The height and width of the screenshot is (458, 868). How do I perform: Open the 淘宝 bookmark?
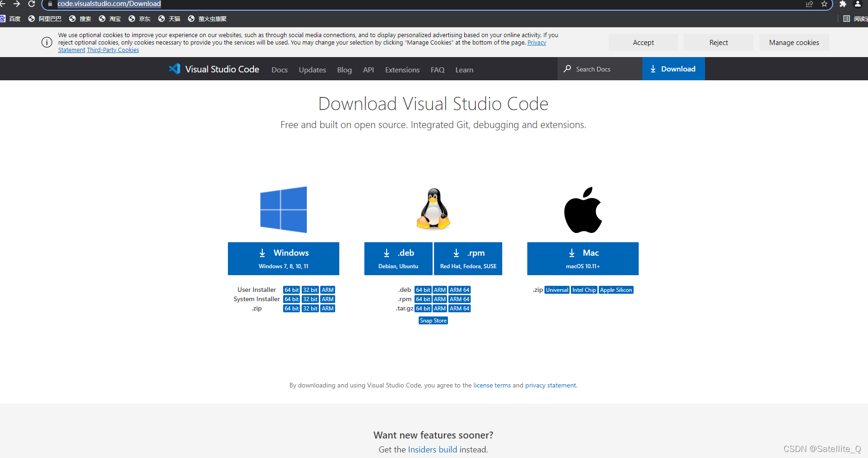pos(110,19)
